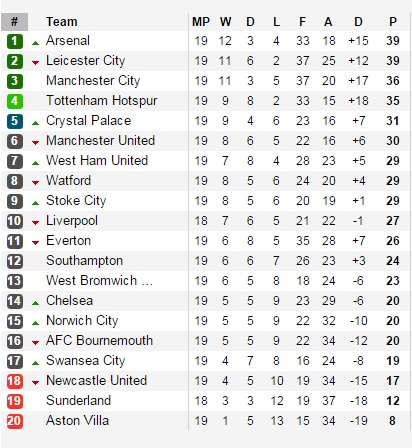Click the blue rank 5 badge

[14, 121]
